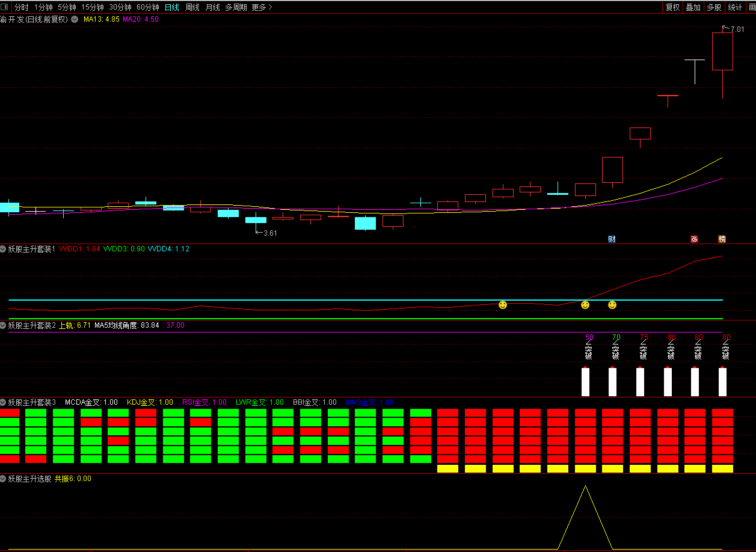Collapse the 妖股主升套装1 indicator panel arrow
756x552 pixels.
(4, 248)
